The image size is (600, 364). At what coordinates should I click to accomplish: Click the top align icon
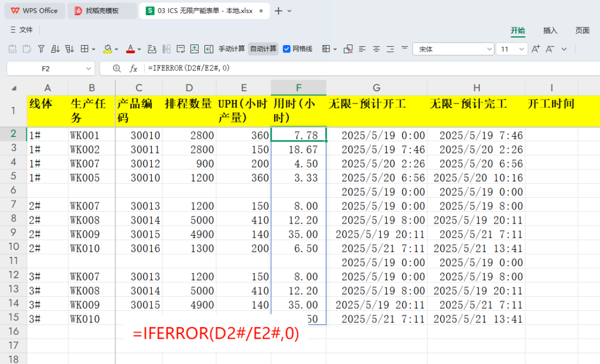point(404,48)
